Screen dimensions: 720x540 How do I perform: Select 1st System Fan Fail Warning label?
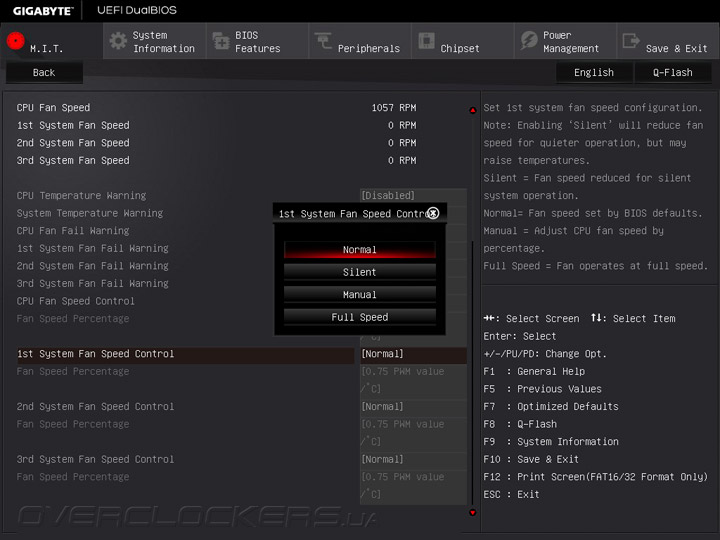tap(93, 248)
